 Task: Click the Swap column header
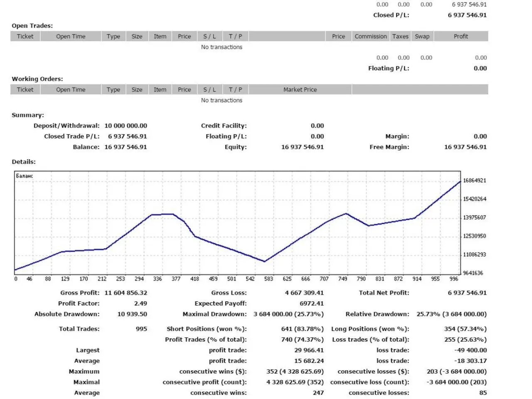click(422, 37)
